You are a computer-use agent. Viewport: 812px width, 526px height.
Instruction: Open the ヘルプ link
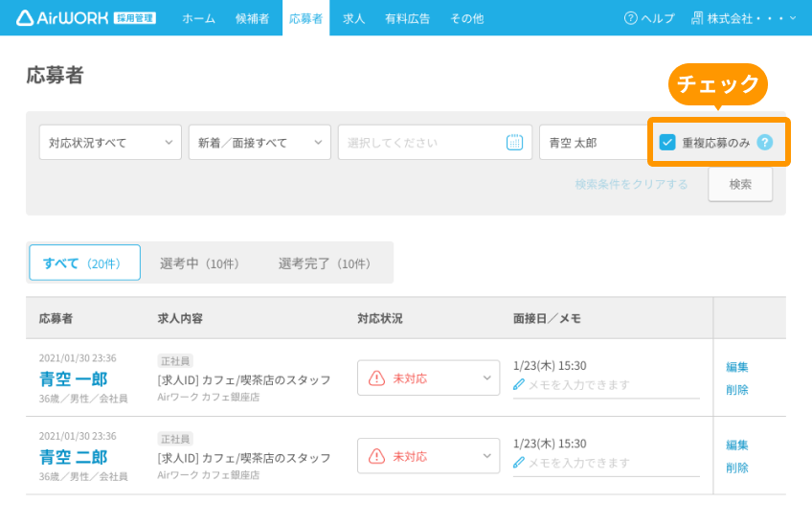[649, 18]
